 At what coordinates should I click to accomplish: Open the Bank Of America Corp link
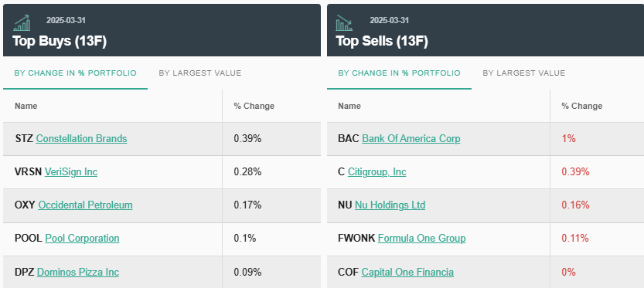click(411, 139)
